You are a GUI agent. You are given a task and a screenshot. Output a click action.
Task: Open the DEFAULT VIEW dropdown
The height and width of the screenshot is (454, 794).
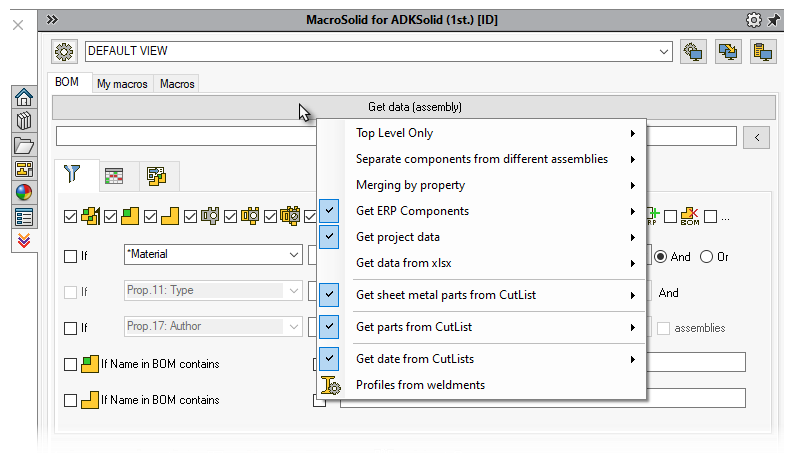pos(378,51)
